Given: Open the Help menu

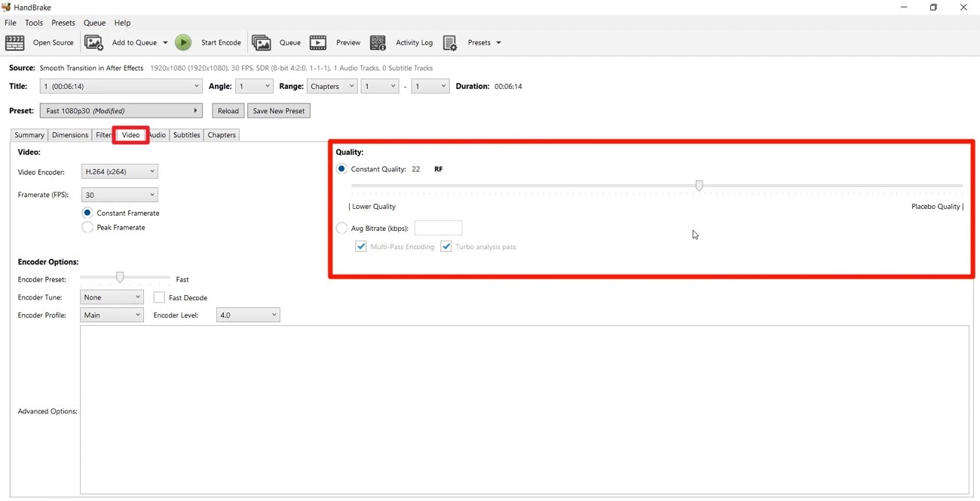Looking at the screenshot, I should (122, 23).
